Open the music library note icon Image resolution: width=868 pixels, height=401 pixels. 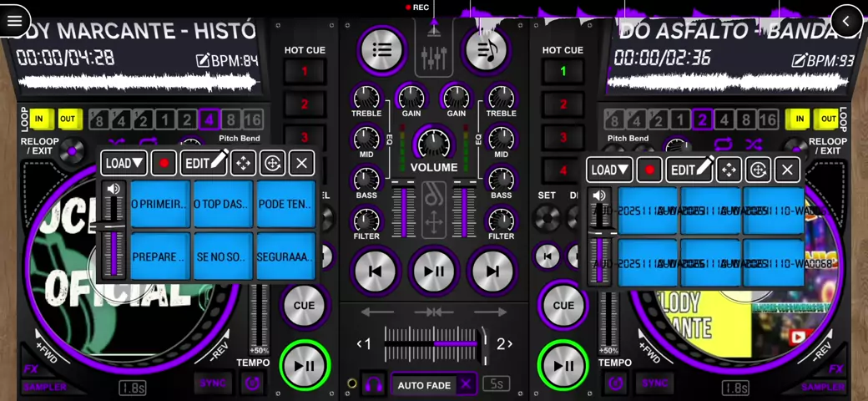pyautogui.click(x=486, y=50)
